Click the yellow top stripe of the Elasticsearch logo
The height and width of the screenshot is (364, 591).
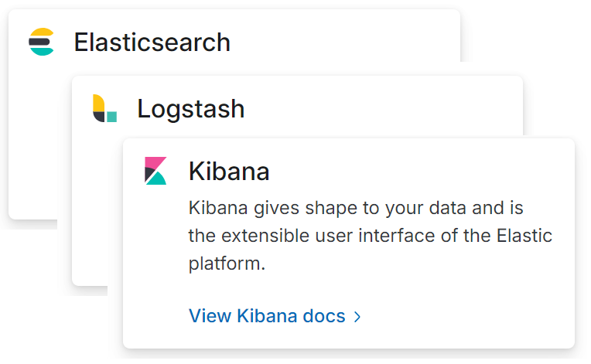42,32
